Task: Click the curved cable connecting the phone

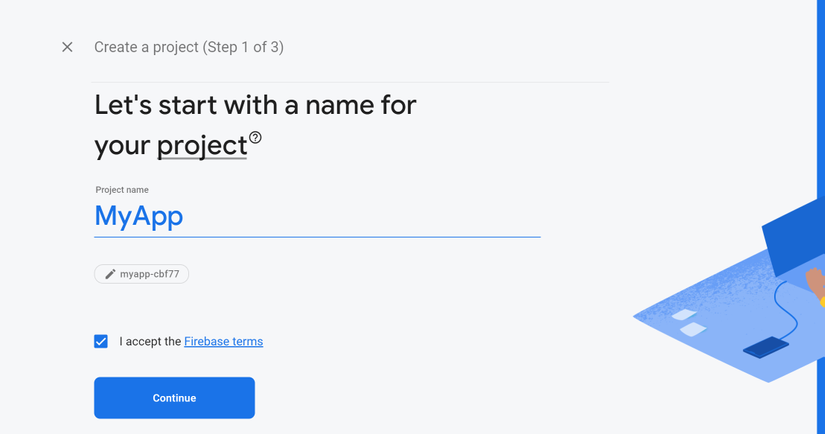Action: pos(787,310)
